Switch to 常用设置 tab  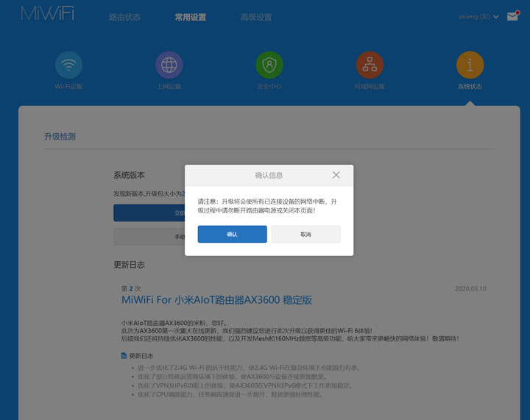[191, 17]
